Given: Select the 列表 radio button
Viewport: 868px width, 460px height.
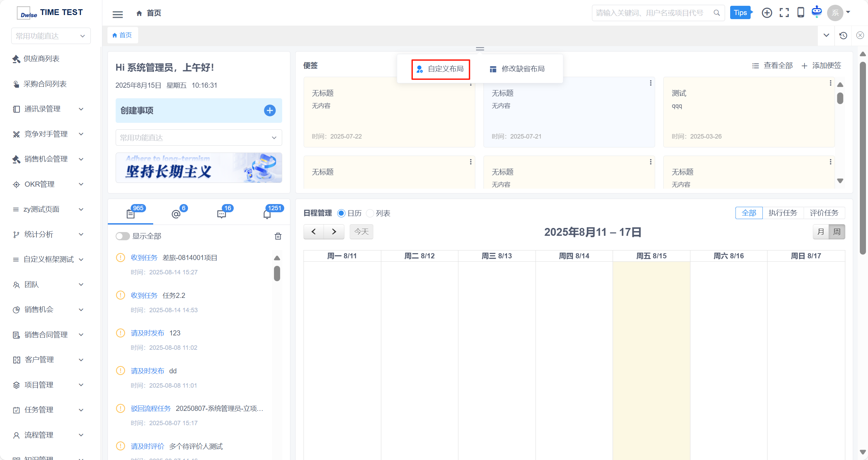Looking at the screenshot, I should point(370,213).
